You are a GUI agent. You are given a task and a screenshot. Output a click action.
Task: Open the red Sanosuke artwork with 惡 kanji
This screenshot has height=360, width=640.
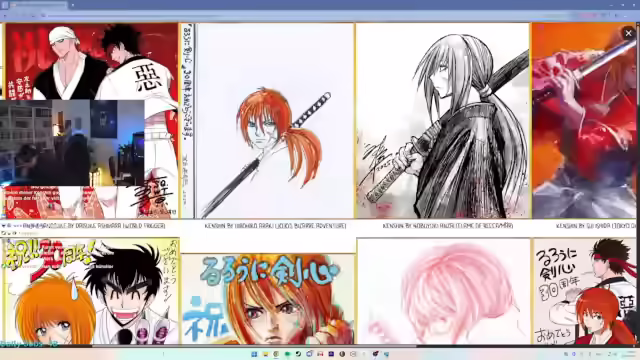(x=92, y=61)
